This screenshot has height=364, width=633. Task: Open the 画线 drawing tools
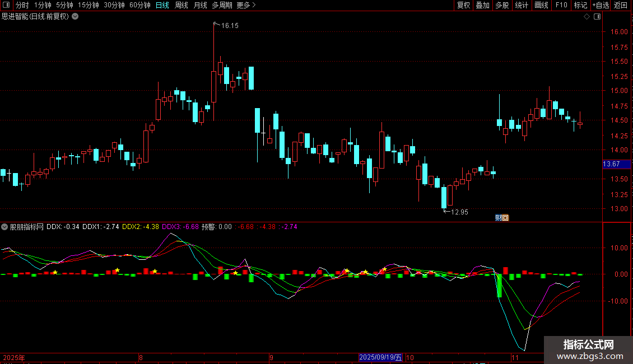point(541,5)
